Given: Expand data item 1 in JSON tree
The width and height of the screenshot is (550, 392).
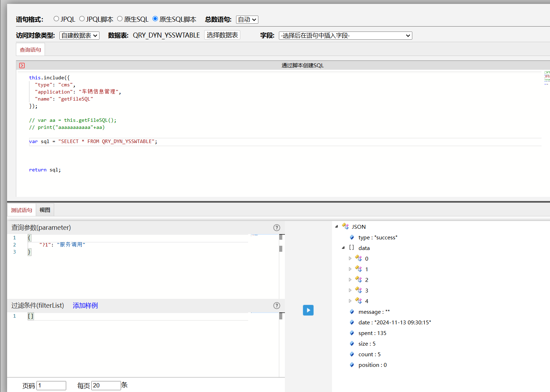Looking at the screenshot, I should pyautogui.click(x=350, y=269).
